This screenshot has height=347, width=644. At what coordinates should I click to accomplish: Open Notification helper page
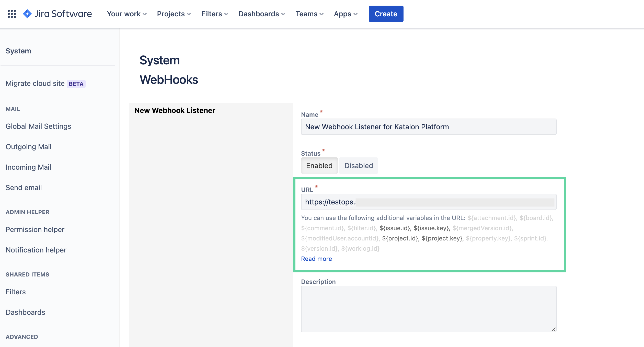[36, 250]
